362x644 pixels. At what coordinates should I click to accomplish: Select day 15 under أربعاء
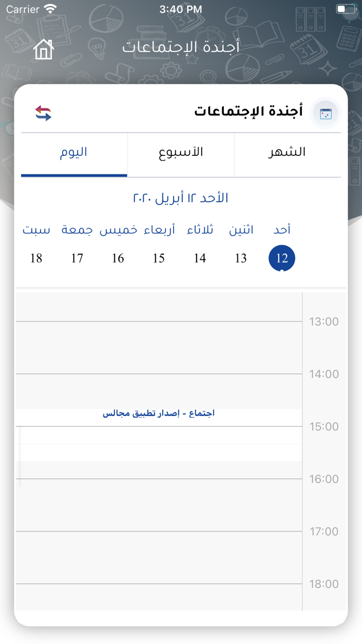coord(158,258)
